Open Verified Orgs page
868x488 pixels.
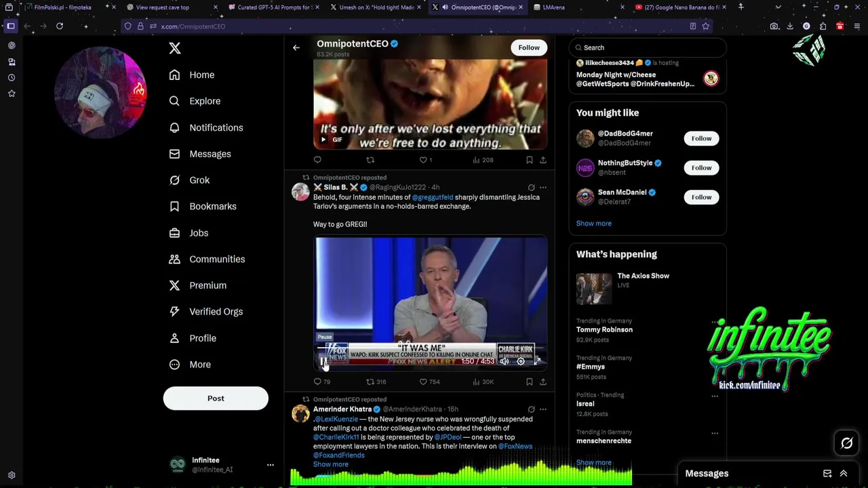205,312
